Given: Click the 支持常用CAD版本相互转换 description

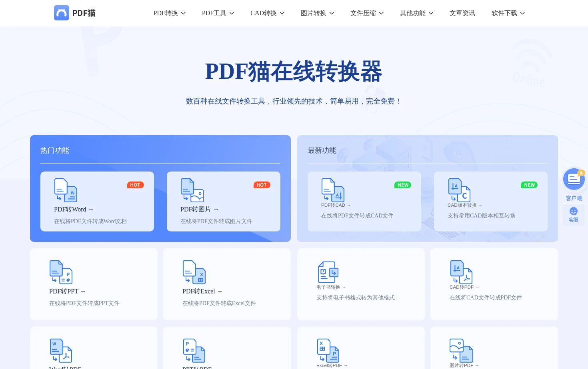Looking at the screenshot, I should [482, 216].
